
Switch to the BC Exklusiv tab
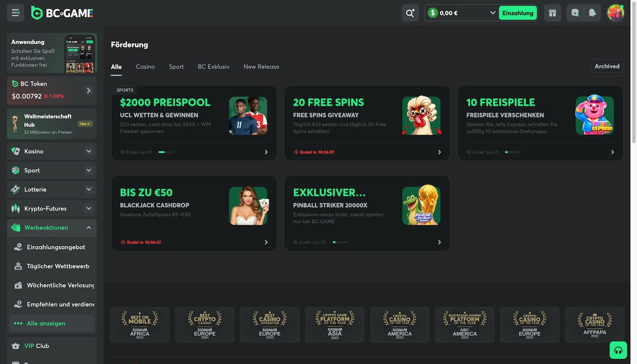(214, 67)
